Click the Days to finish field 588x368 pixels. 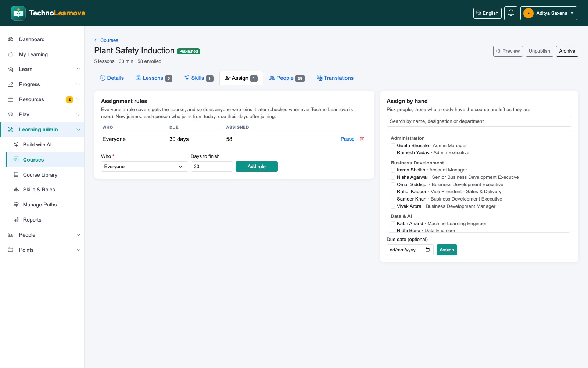[212, 167]
